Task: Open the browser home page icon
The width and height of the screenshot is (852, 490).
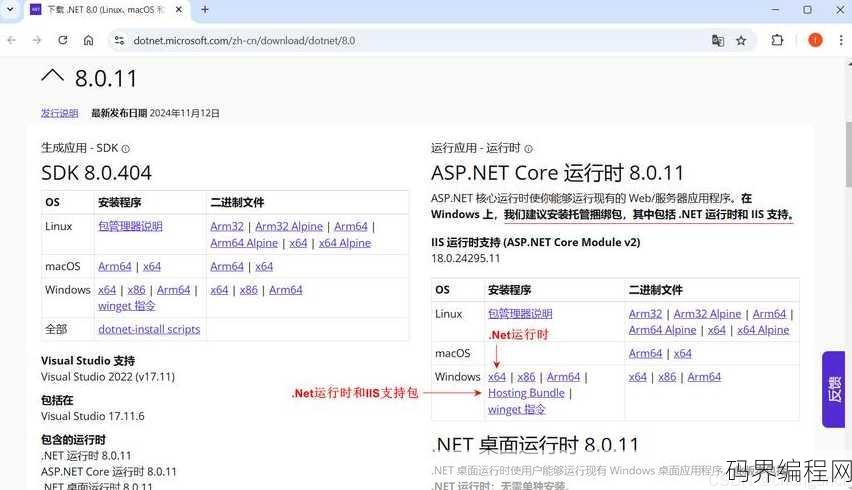Action: [89, 40]
